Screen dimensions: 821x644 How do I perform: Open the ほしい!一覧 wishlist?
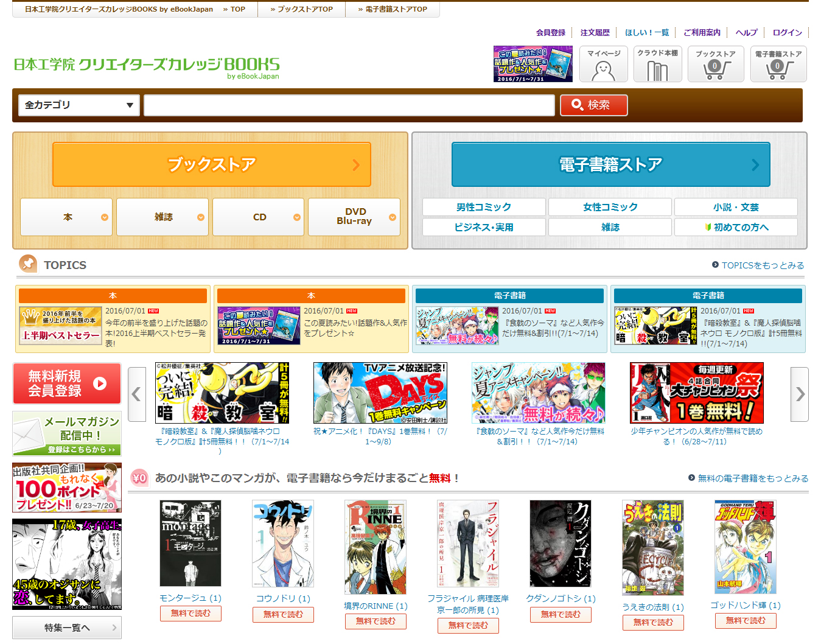click(647, 32)
